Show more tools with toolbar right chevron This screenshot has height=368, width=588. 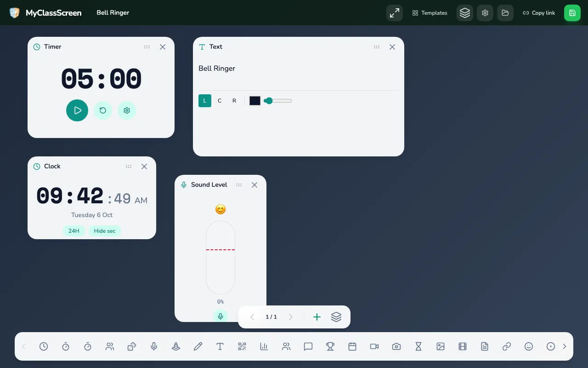click(565, 346)
